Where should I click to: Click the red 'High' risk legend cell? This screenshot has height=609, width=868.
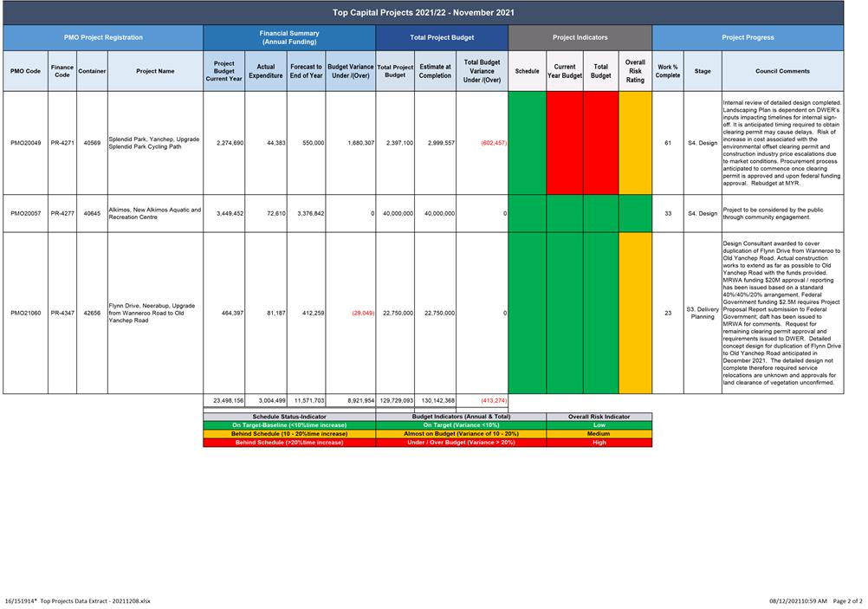click(x=599, y=443)
